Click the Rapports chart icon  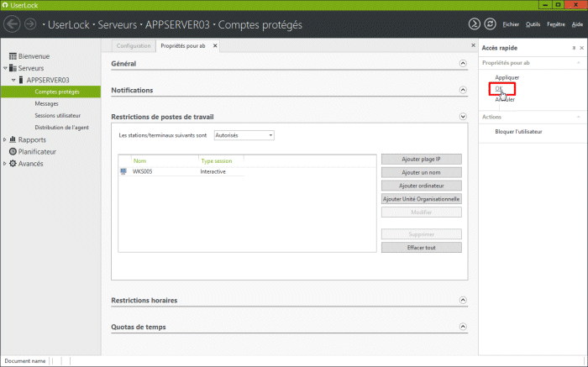(13, 139)
